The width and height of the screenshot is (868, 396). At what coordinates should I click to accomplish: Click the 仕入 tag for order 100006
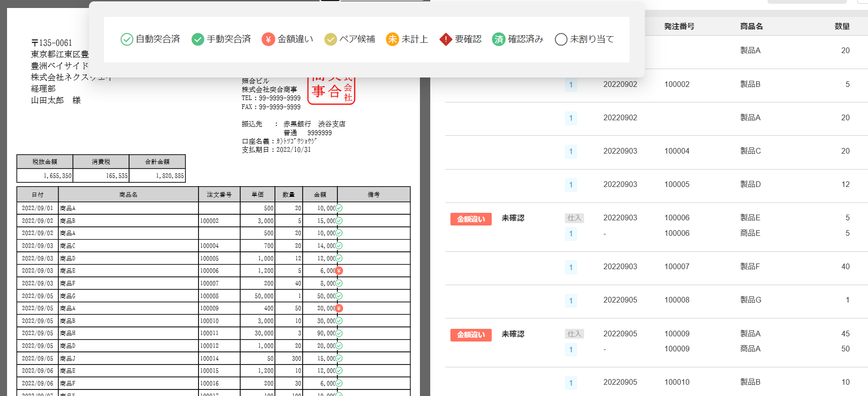coord(574,218)
